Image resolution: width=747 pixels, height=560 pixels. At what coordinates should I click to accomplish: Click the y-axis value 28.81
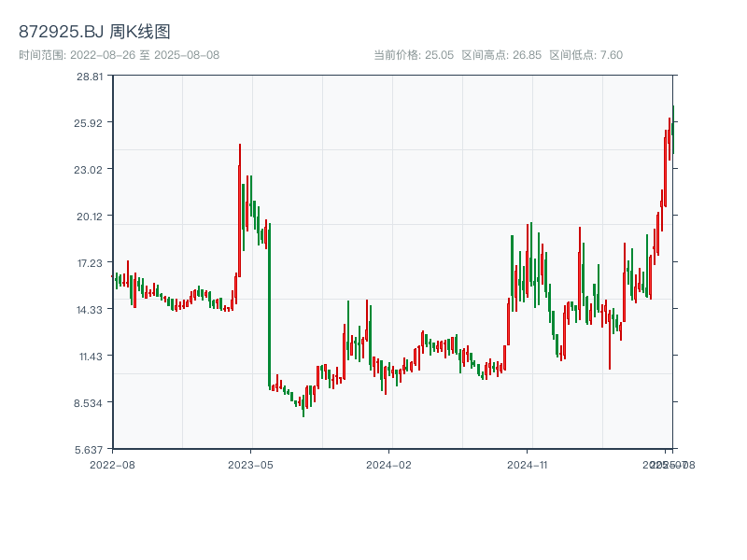click(90, 77)
